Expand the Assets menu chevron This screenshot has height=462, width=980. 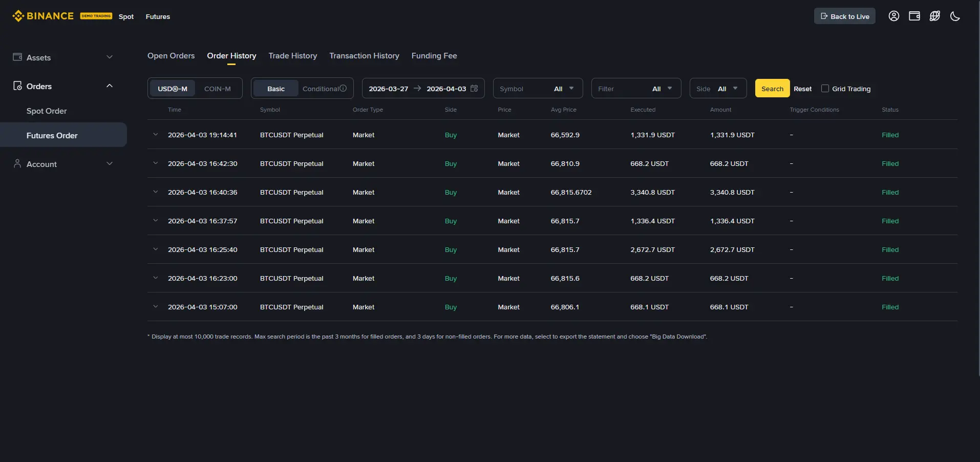[x=109, y=57]
